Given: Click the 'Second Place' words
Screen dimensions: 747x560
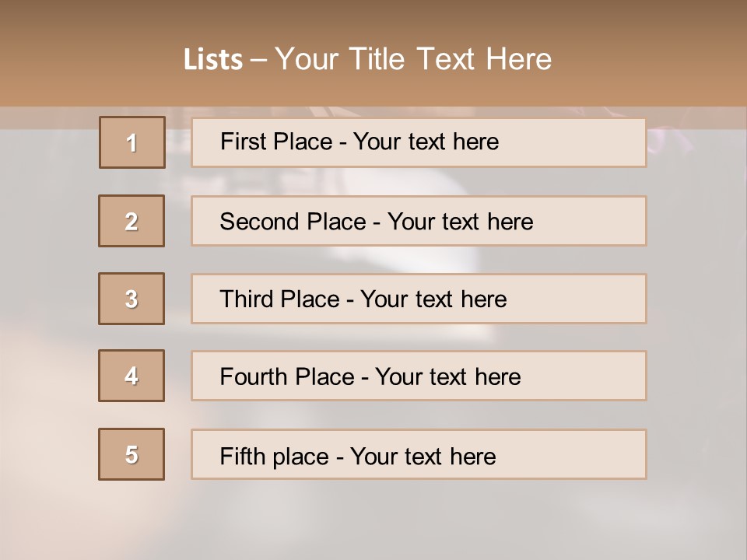Looking at the screenshot, I should (293, 222).
